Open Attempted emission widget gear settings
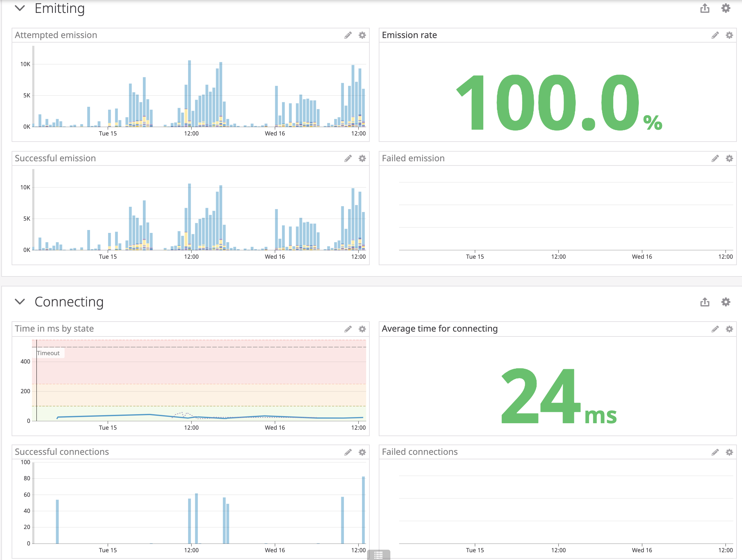 362,35
